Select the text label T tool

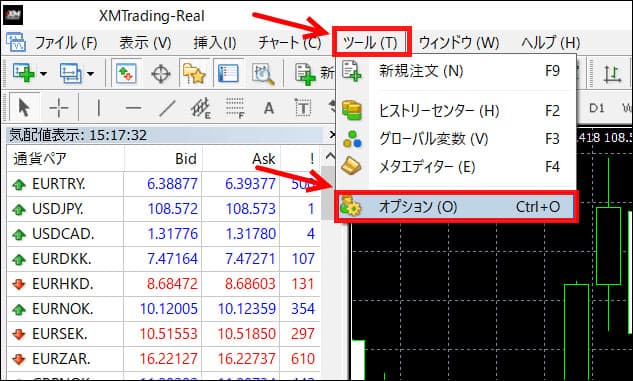pos(303,108)
